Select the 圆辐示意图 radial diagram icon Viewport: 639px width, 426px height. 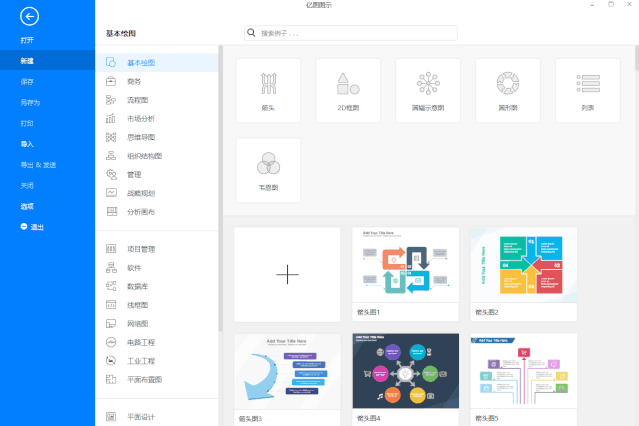[x=428, y=83]
